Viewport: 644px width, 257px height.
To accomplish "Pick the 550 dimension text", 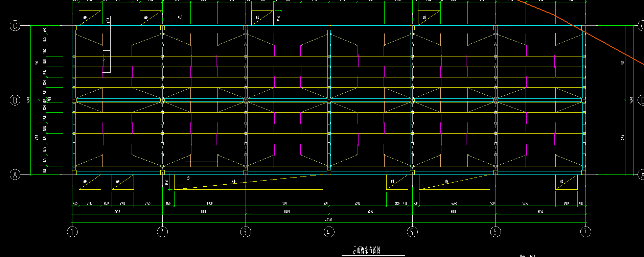I will tap(492, 203).
